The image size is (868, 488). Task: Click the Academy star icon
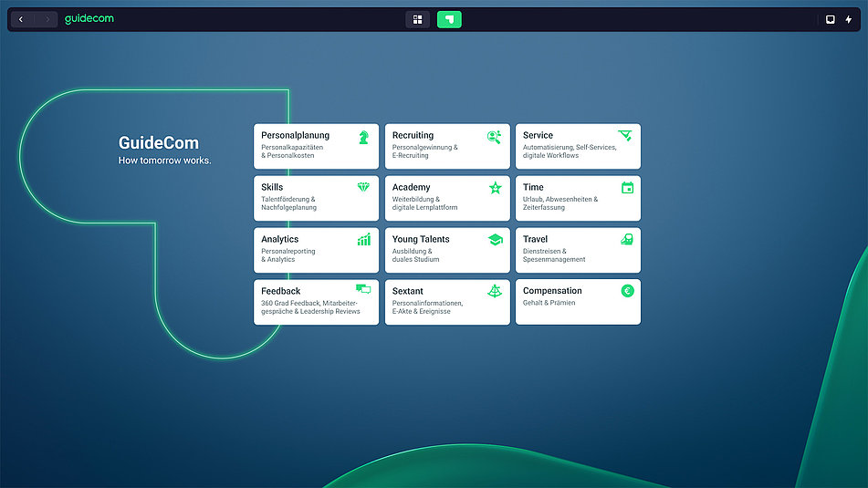[495, 188]
